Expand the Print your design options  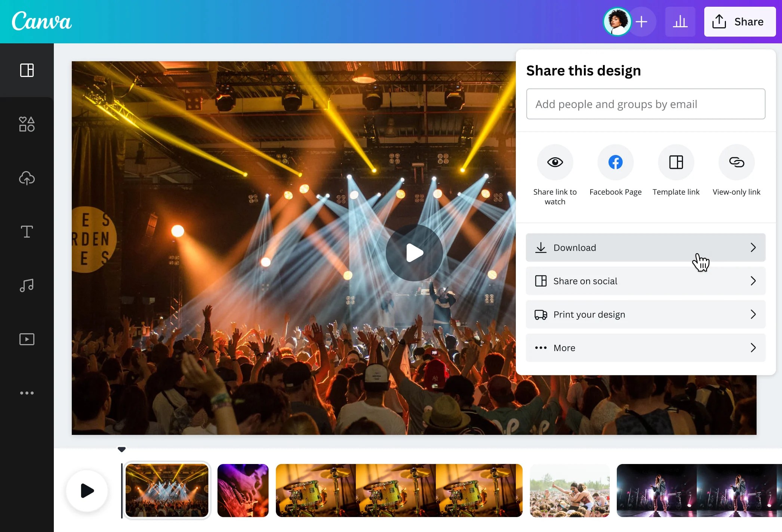tap(646, 314)
